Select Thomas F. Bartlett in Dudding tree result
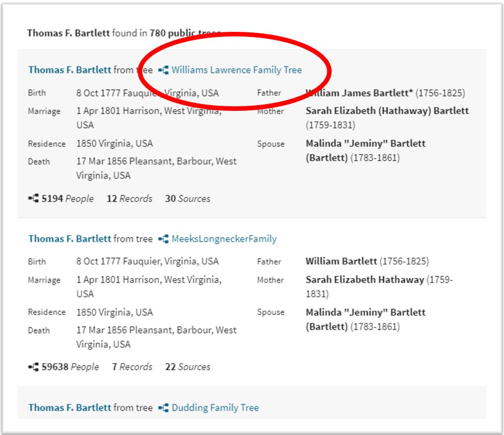This screenshot has height=435, width=504. (x=69, y=408)
